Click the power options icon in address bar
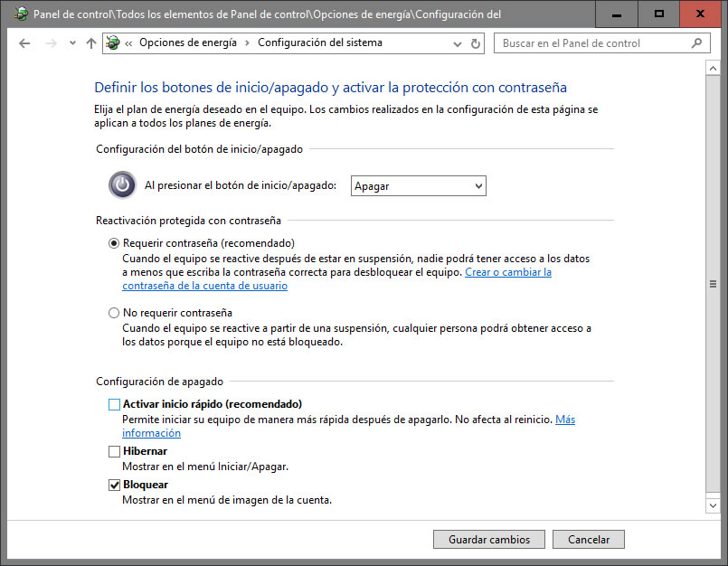The width and height of the screenshot is (728, 566). point(113,43)
